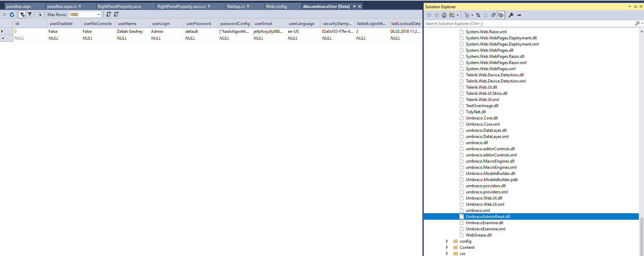Open Properties wrench icon in Solution Explorer
644x256 pixels.
511,15
